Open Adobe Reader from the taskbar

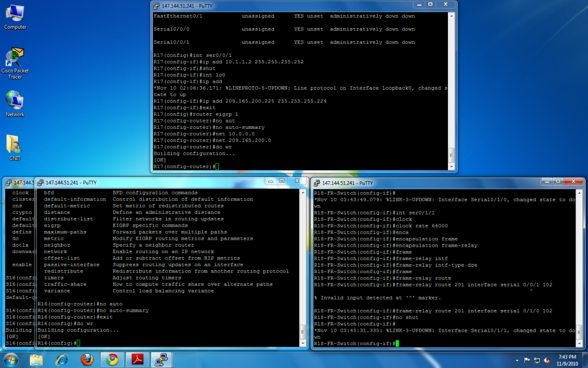[x=138, y=360]
